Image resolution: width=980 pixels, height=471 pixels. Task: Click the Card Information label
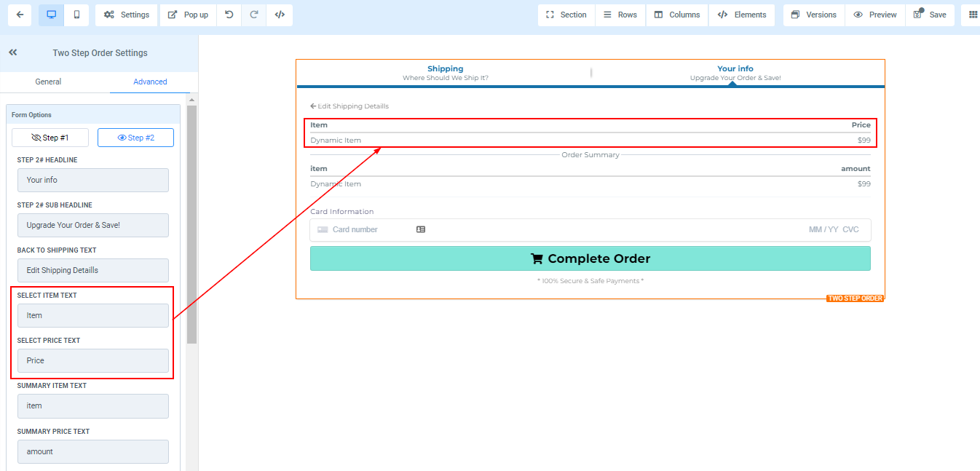(342, 212)
